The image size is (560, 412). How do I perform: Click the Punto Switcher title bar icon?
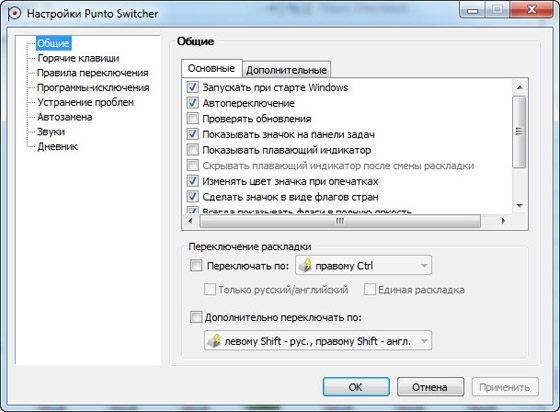[14, 14]
